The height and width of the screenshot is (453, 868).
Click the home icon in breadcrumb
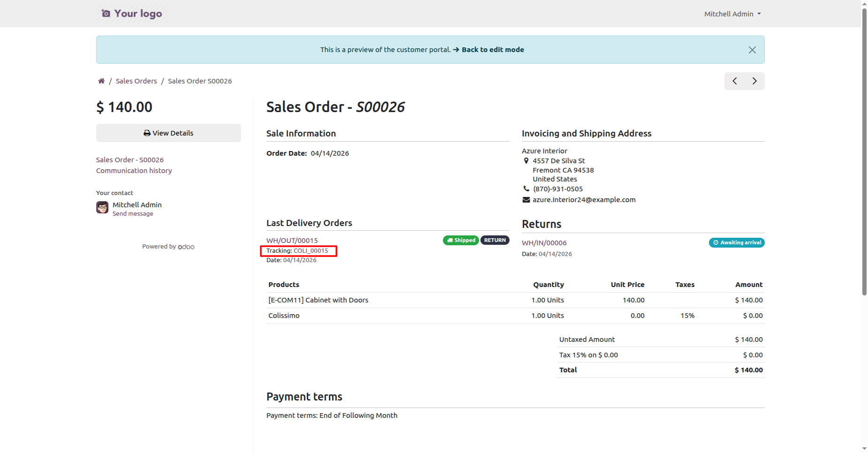[101, 81]
